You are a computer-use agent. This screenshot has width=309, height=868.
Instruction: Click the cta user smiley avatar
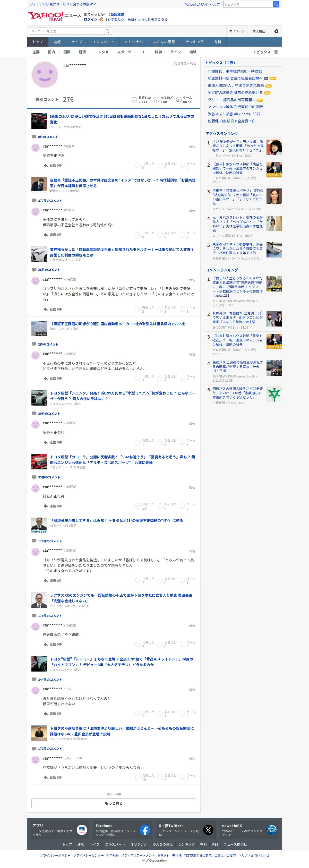pyautogui.click(x=45, y=74)
